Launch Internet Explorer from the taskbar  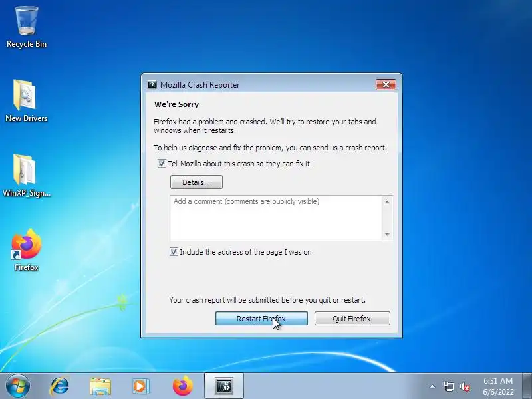(59, 386)
